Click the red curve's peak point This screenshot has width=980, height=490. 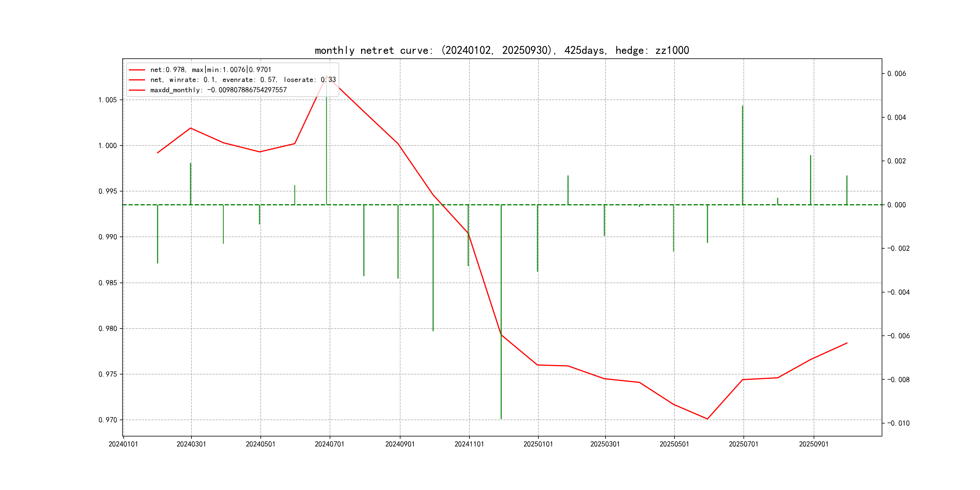(326, 75)
